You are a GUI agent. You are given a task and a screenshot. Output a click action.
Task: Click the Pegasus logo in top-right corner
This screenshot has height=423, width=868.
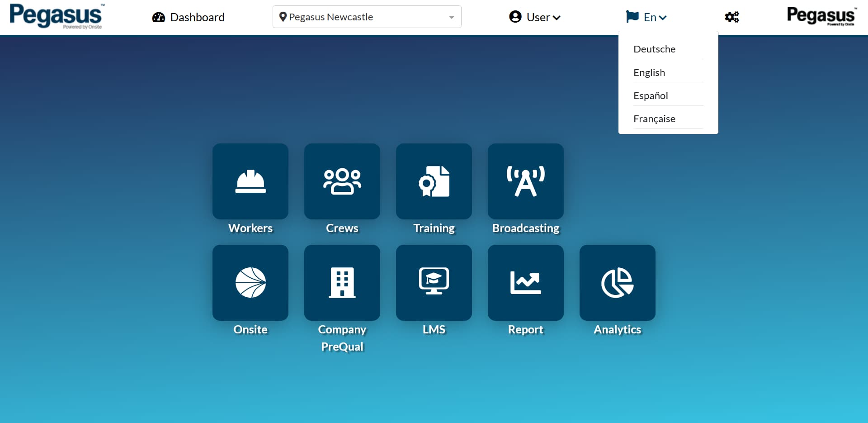[x=820, y=16]
